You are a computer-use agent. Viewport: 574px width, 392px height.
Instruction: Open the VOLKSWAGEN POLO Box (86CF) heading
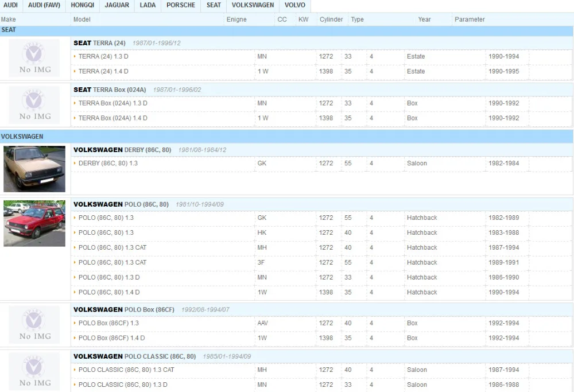pos(124,310)
